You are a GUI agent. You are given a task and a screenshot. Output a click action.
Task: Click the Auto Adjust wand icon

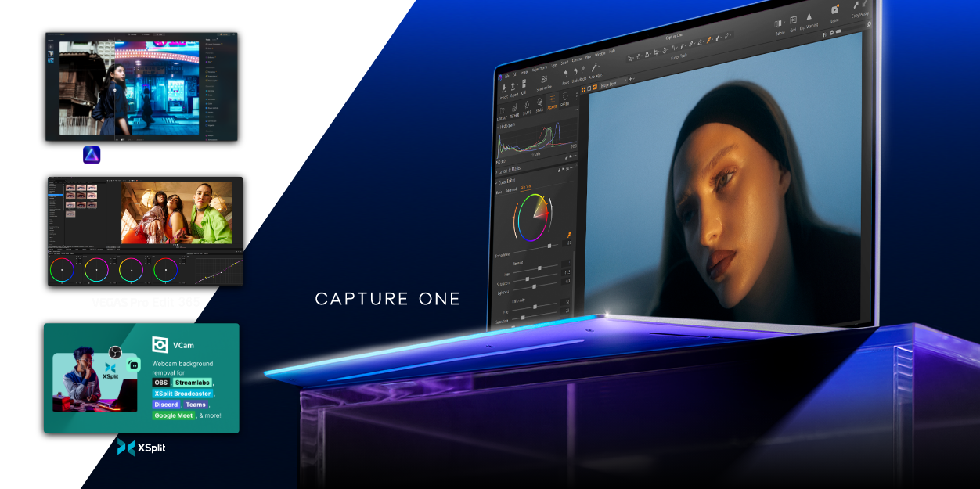pyautogui.click(x=595, y=68)
